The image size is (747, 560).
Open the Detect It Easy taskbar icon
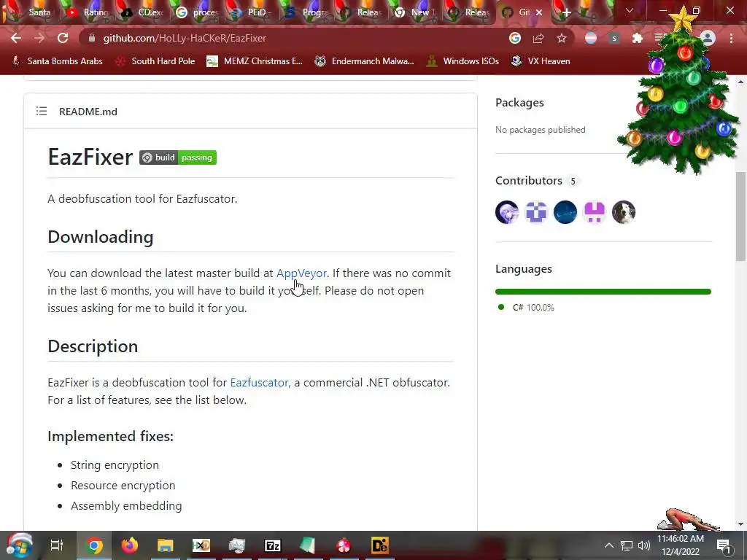(x=379, y=545)
